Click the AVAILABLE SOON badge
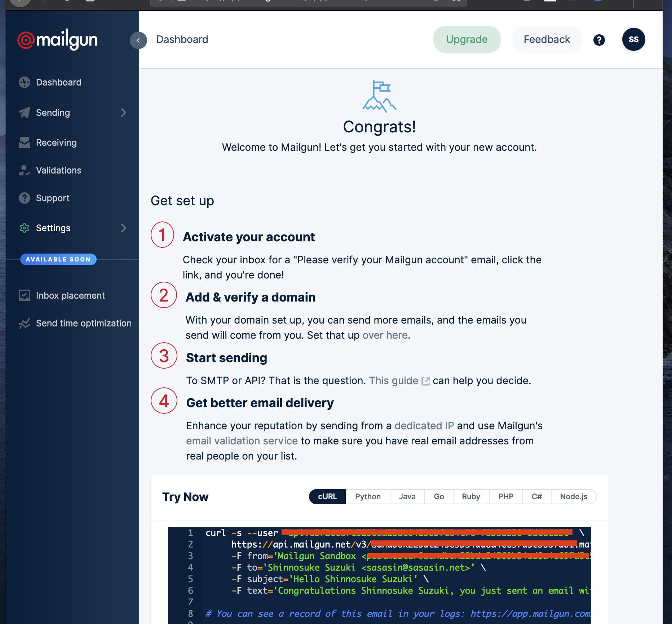Image resolution: width=672 pixels, height=624 pixels. pyautogui.click(x=58, y=259)
